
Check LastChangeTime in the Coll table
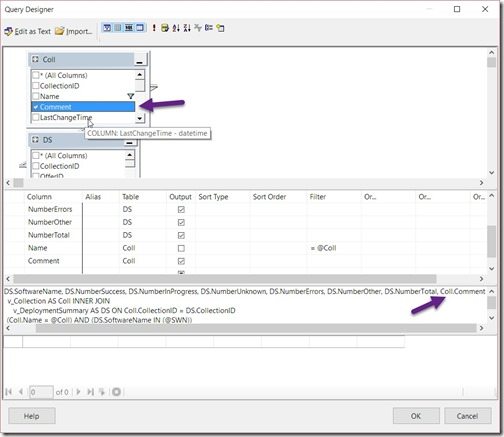[36, 117]
